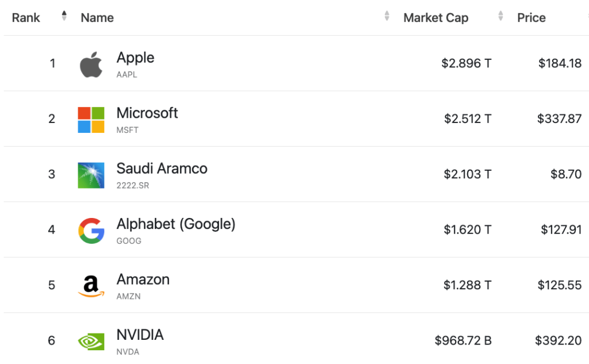This screenshot has height=364, width=589.
Task: Toggle the Name column sort arrows
Action: tap(387, 16)
